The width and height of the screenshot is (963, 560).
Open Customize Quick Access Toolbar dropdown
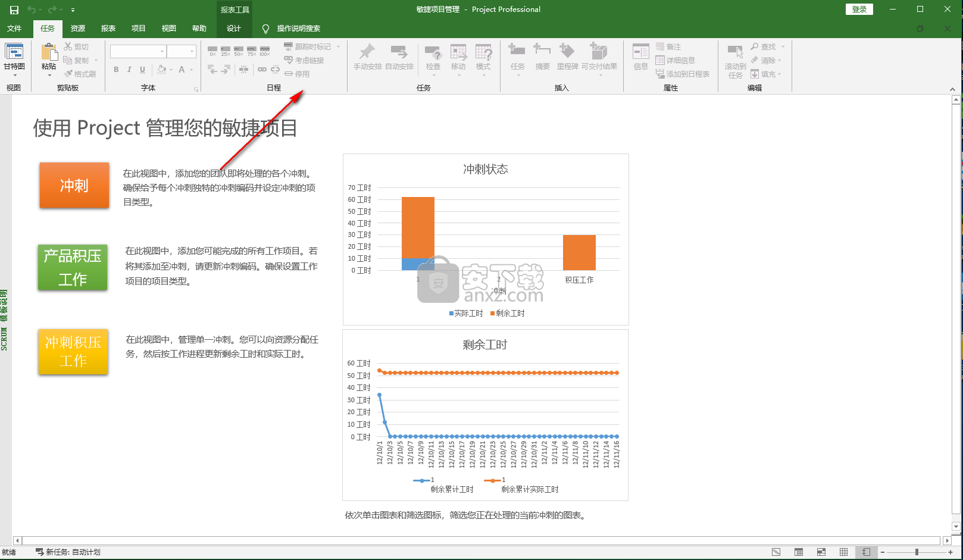[73, 10]
